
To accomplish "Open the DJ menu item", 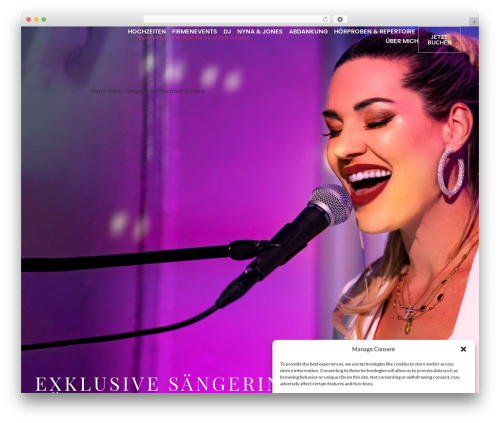I will pyautogui.click(x=227, y=32).
